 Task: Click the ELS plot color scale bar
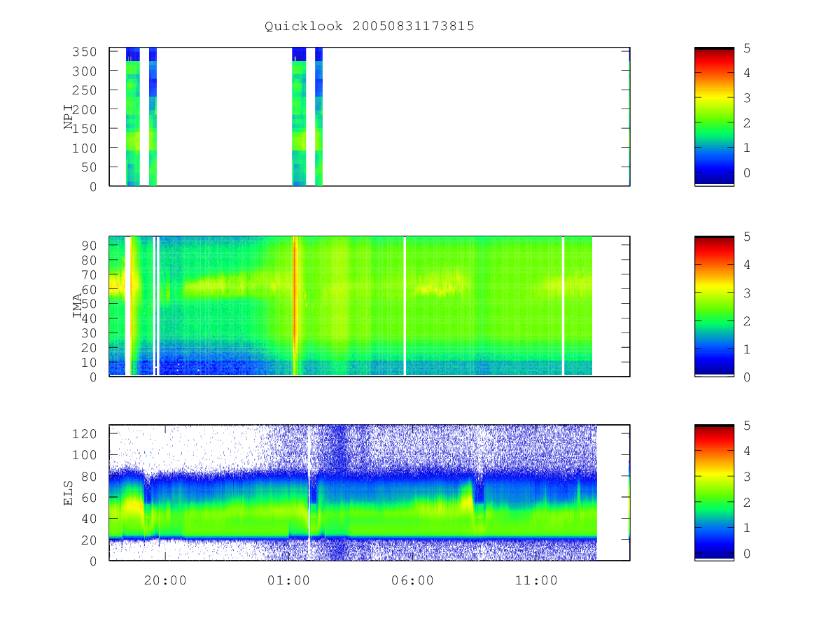tap(714, 492)
